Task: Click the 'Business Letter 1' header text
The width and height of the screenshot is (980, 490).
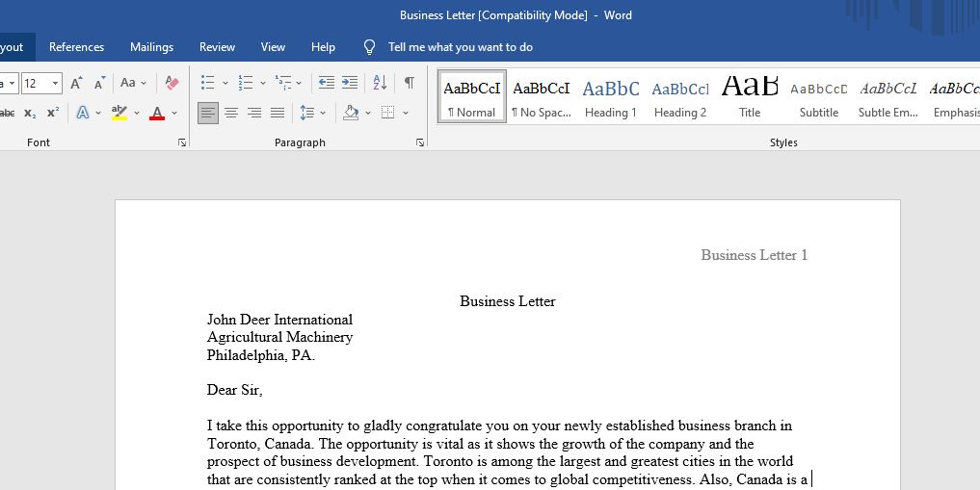Action: pos(755,255)
